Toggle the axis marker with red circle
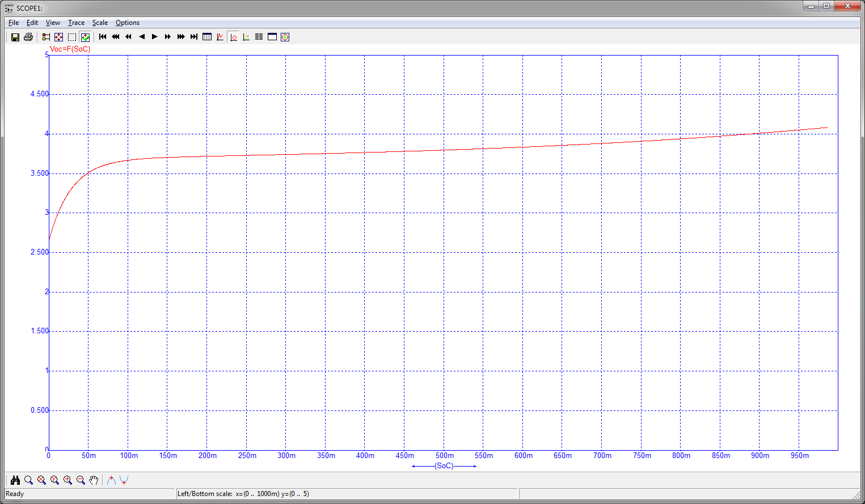Viewport: 865px width, 504px height. pos(233,37)
